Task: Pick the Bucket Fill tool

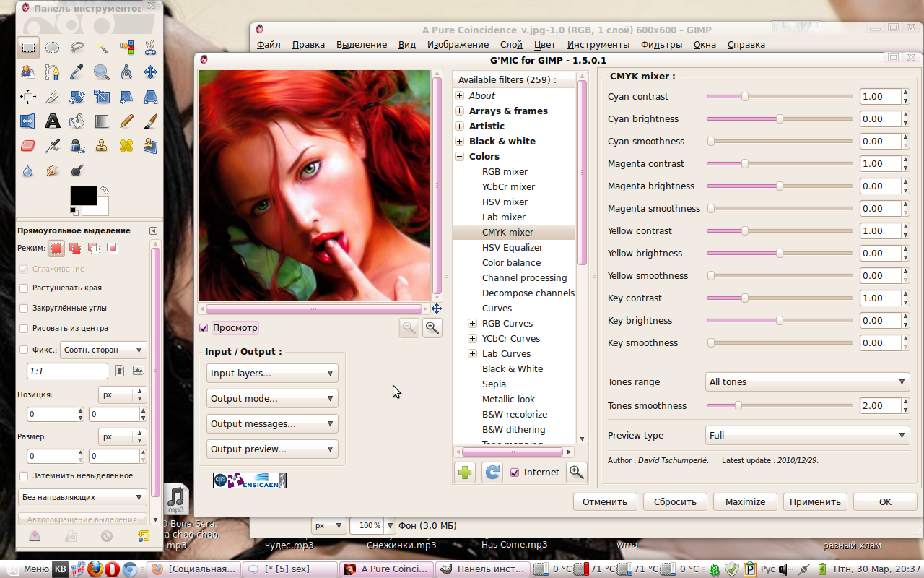Action: tap(77, 121)
